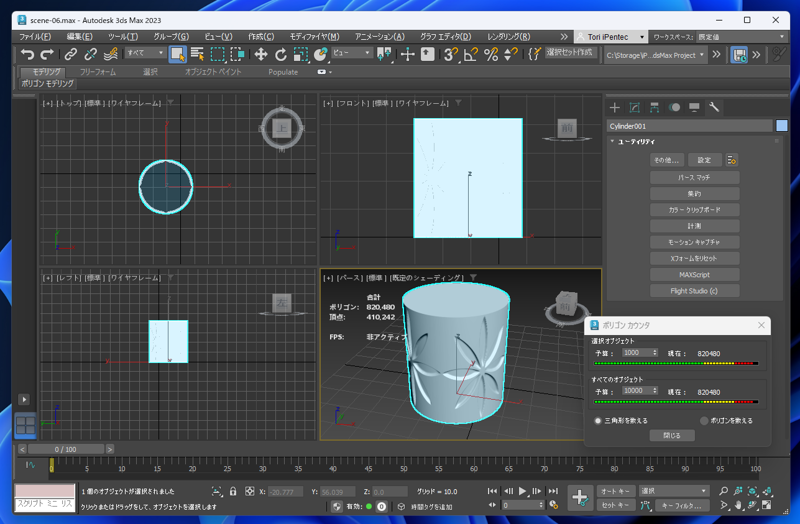The height and width of the screenshot is (524, 800).
Task: Open the ribbon options dropdown next to Populate
Action: tap(324, 72)
